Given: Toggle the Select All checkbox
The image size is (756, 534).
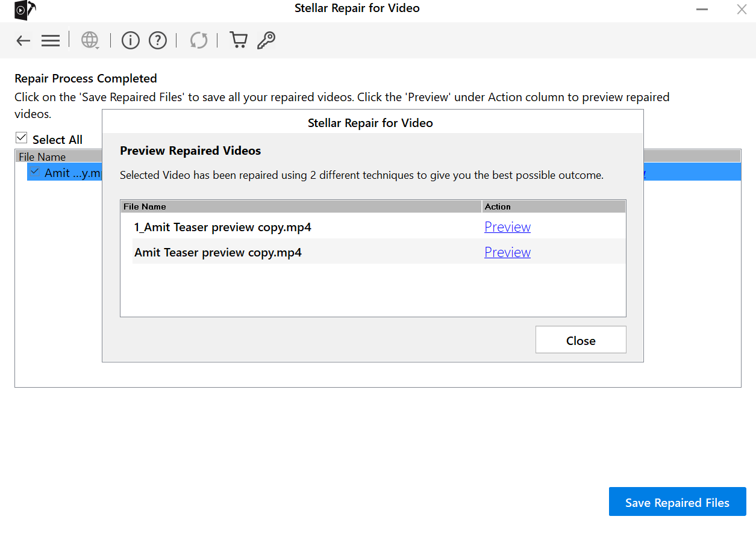Looking at the screenshot, I should point(22,138).
